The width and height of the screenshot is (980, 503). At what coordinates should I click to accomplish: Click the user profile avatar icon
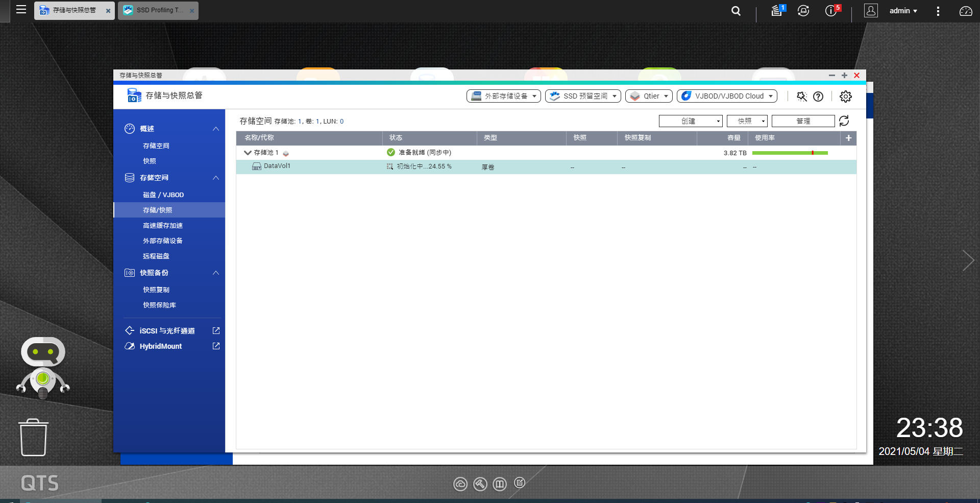[871, 10]
